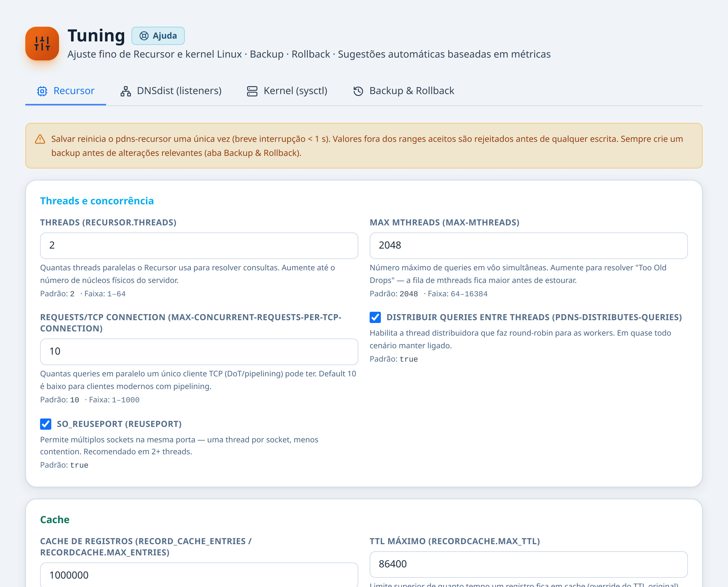This screenshot has height=587, width=728.
Task: Click the 'Faixa: 1–64' range hint
Action: click(105, 294)
